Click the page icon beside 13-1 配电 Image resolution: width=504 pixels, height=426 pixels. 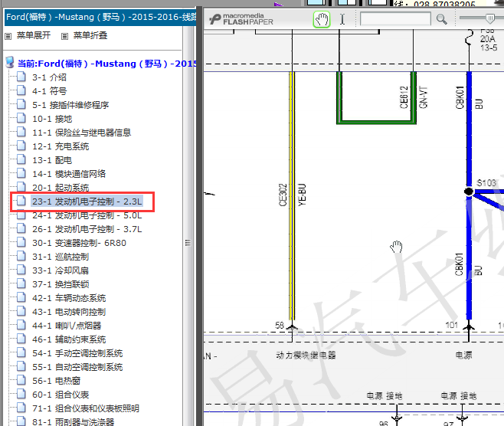pyautogui.click(x=21, y=159)
